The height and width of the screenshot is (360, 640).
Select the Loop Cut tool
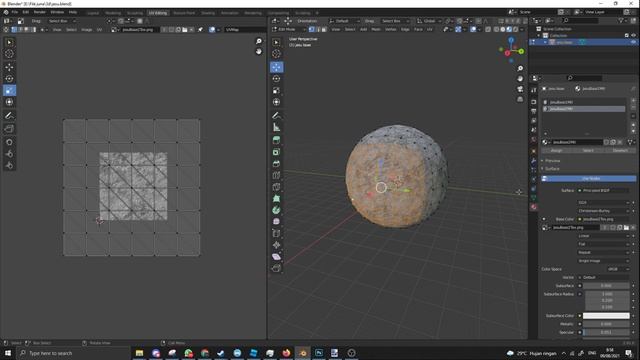click(x=276, y=175)
